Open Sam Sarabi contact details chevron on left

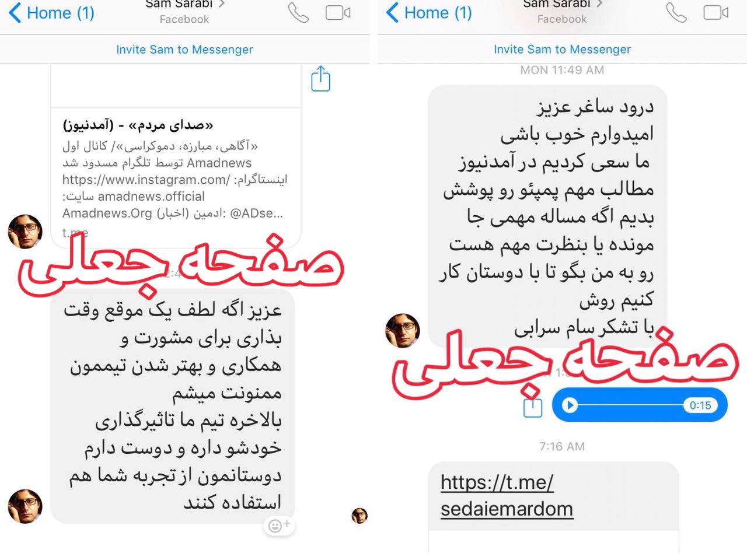tap(221, 4)
